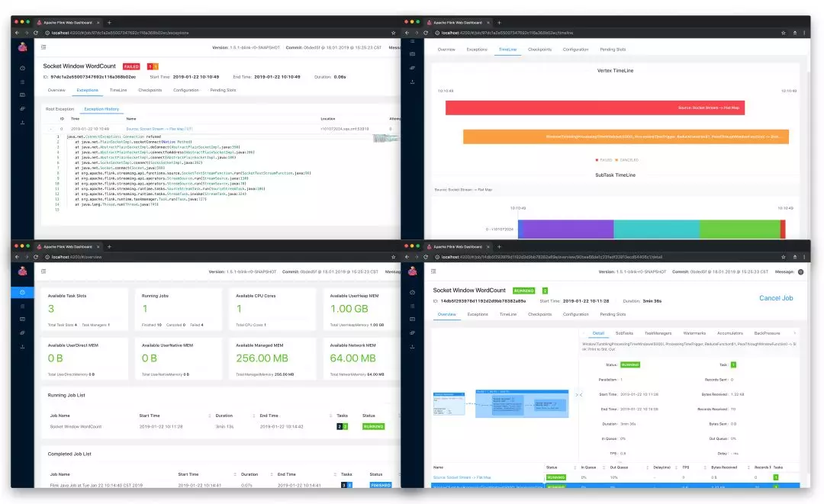Collapse the sidebar menu in the failed job window
The height and width of the screenshot is (504, 824).
43,47
